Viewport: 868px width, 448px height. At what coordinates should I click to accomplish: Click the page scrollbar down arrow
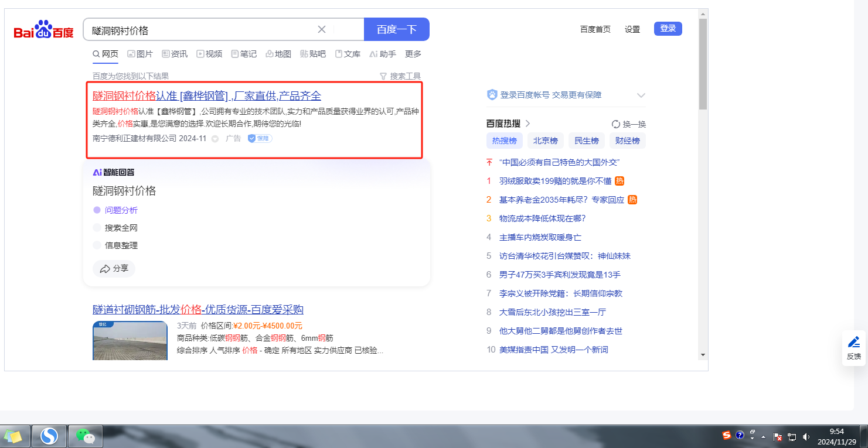[703, 354]
